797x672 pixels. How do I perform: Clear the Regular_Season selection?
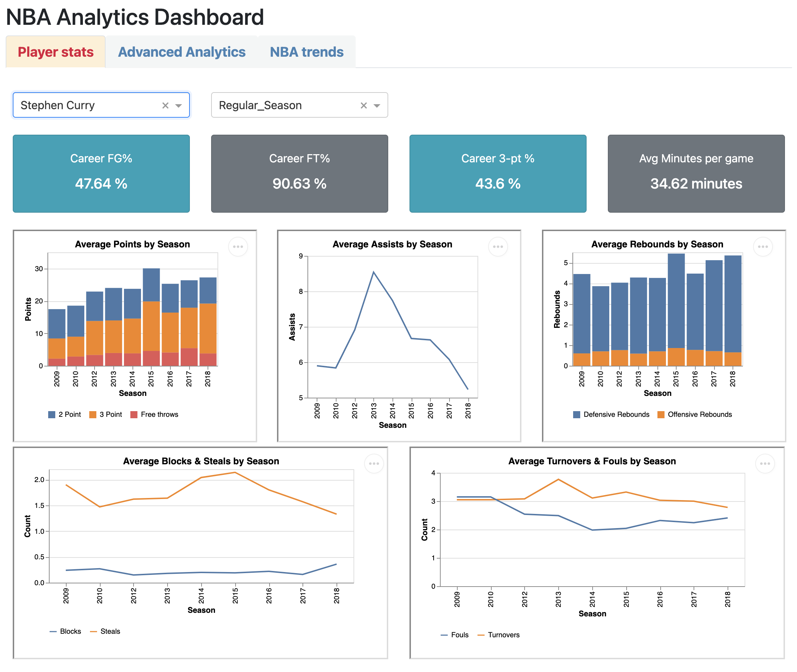click(x=364, y=106)
